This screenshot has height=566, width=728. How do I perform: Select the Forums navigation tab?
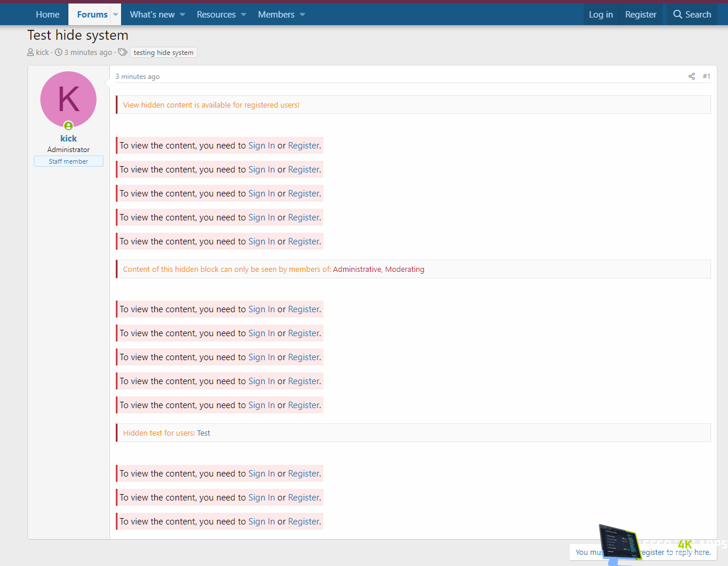(92, 15)
